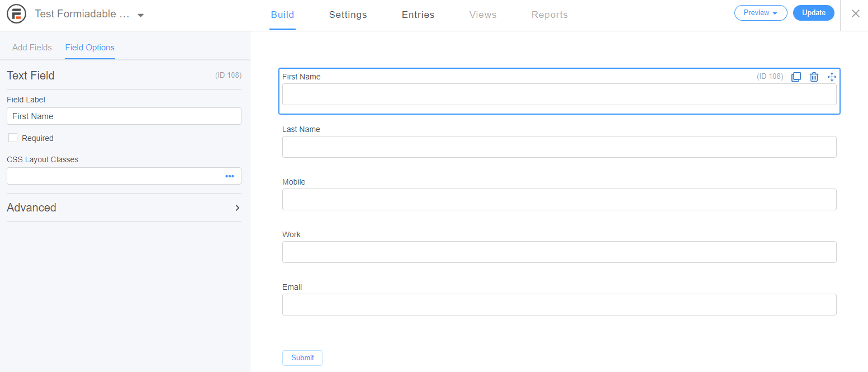Click the move handle on First Name field
The width and height of the screenshot is (868, 372).
point(832,77)
